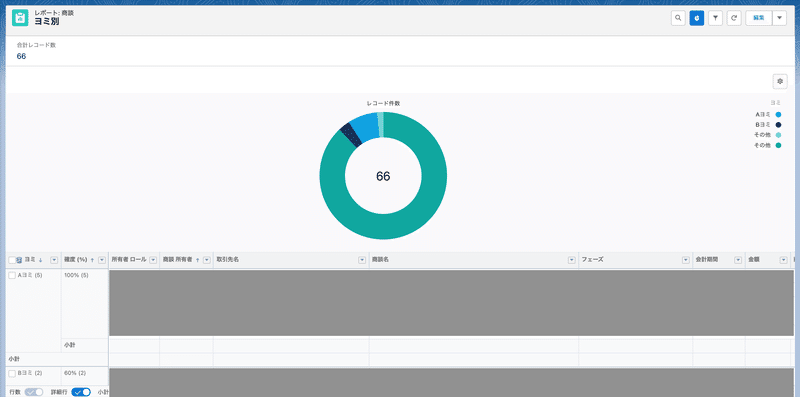Open the 商談 所有者 column menu dropdown
The height and width of the screenshot is (397, 800).
click(x=207, y=260)
